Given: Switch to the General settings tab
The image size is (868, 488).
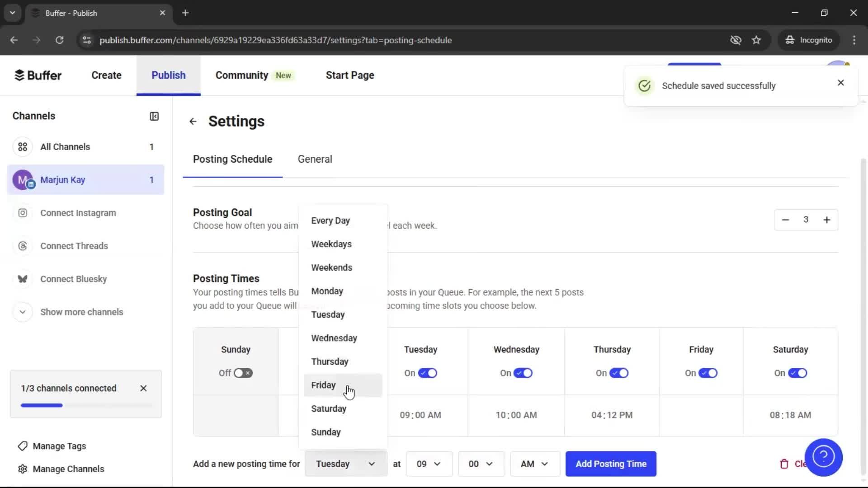Looking at the screenshot, I should [x=315, y=159].
